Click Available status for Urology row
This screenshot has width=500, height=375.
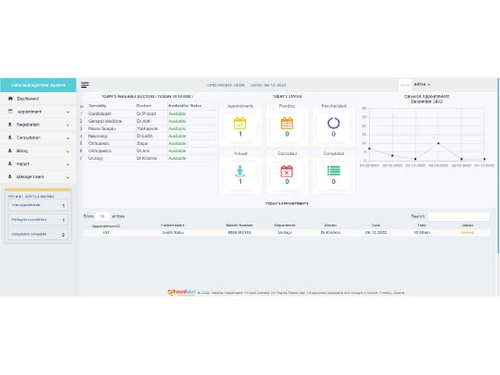177,158
